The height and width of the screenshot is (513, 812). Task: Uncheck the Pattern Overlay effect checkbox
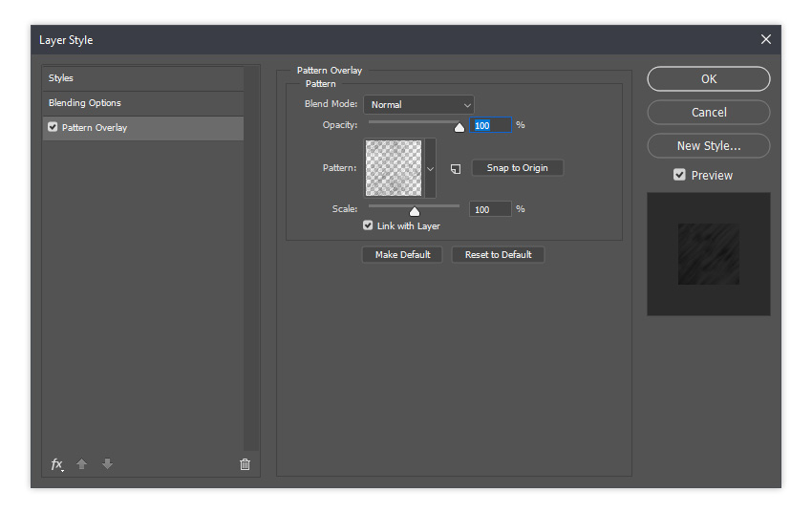click(x=53, y=127)
